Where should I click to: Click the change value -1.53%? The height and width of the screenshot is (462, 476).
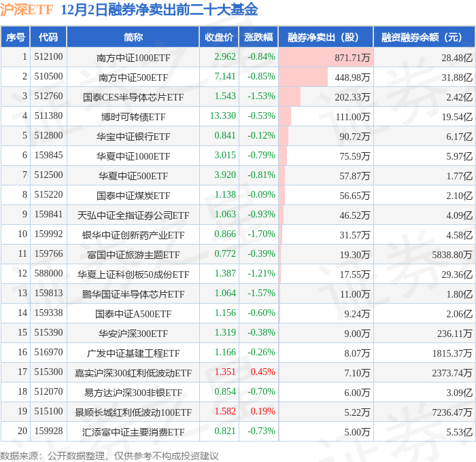[261, 96]
